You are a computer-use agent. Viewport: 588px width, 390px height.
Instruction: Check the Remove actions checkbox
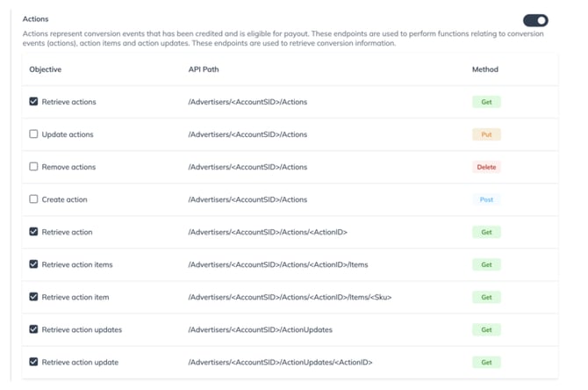(x=33, y=167)
